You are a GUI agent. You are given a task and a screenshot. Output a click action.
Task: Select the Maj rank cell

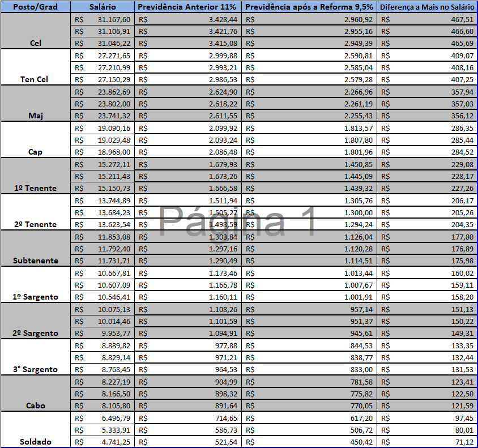(36, 116)
